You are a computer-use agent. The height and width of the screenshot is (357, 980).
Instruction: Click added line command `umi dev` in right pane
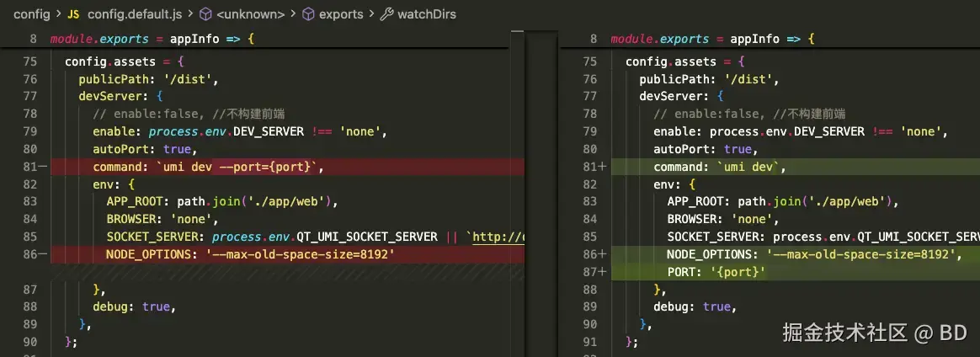tap(795, 167)
